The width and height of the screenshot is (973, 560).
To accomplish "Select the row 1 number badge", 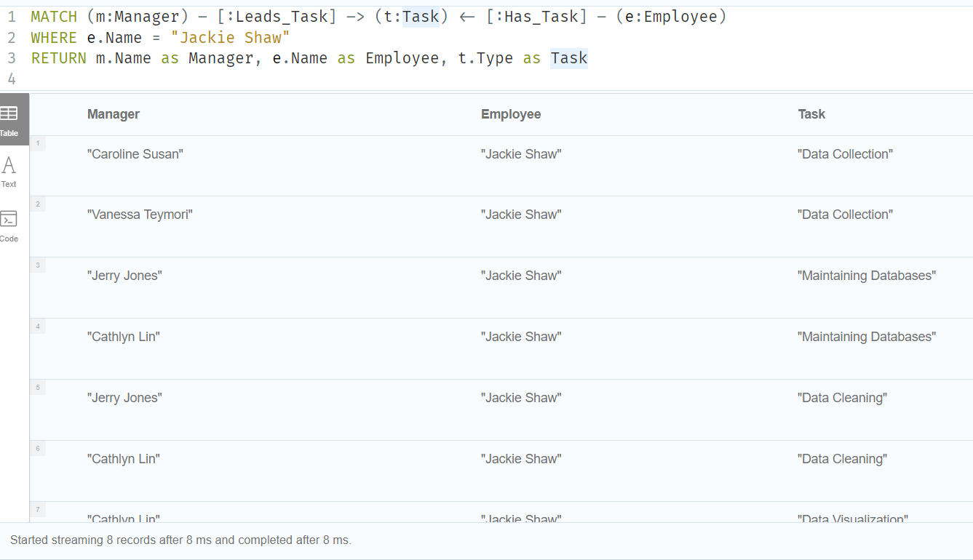I will [x=38, y=143].
